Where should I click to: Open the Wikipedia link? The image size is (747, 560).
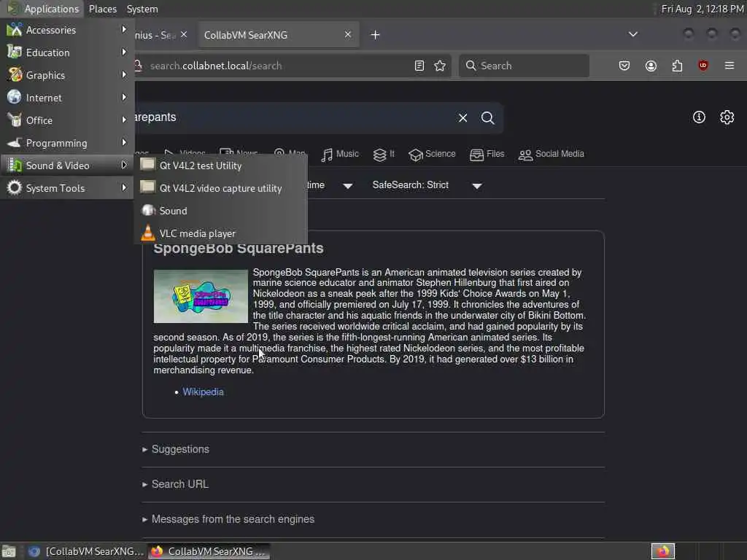coord(203,392)
